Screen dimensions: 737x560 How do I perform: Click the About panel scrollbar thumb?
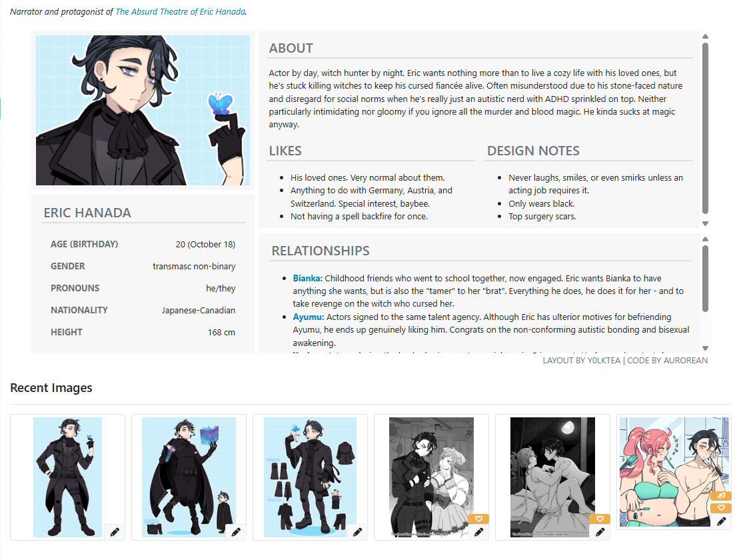click(705, 128)
